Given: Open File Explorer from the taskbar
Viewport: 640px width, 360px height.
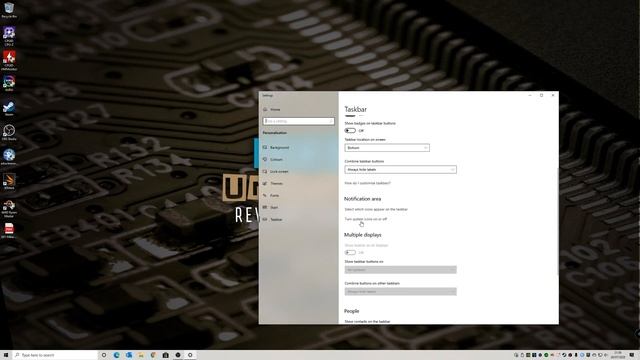Looking at the screenshot, I should pos(141,355).
